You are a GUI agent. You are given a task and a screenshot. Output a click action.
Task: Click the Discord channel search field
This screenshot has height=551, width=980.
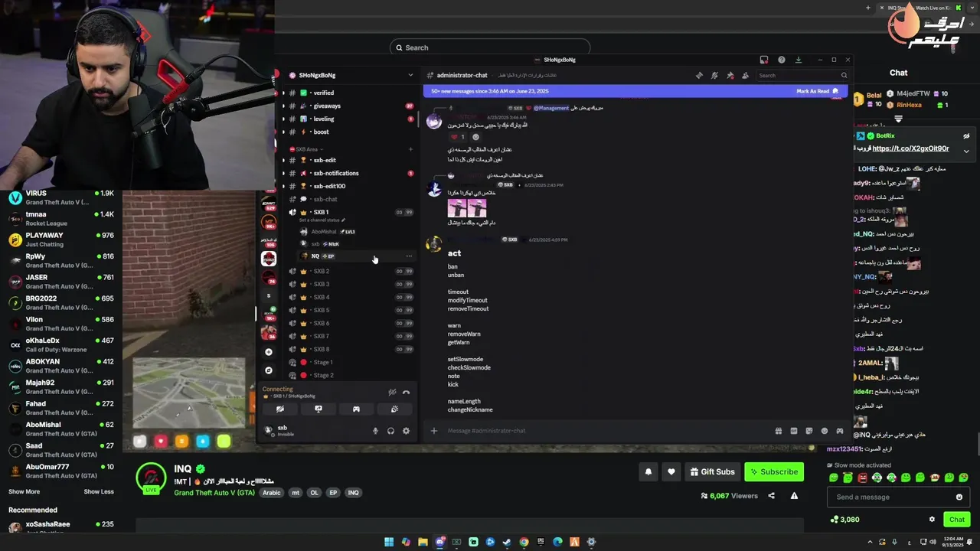click(x=802, y=75)
